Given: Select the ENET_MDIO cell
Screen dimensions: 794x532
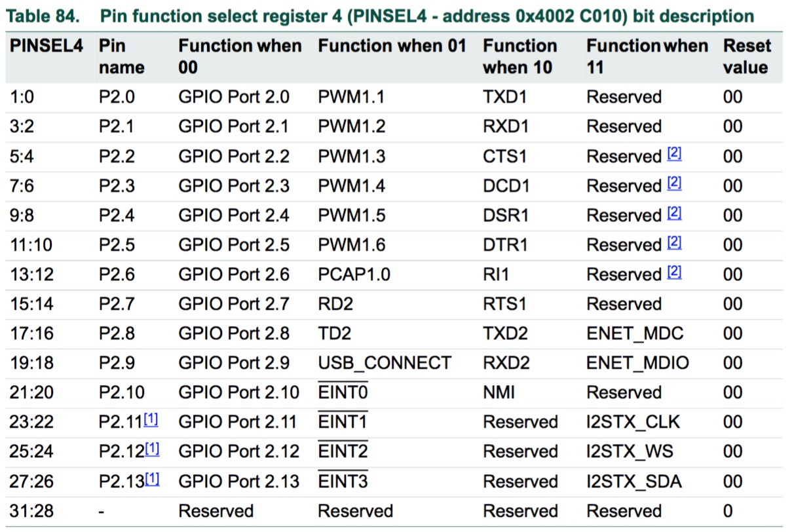Looking at the screenshot, I should (637, 363).
